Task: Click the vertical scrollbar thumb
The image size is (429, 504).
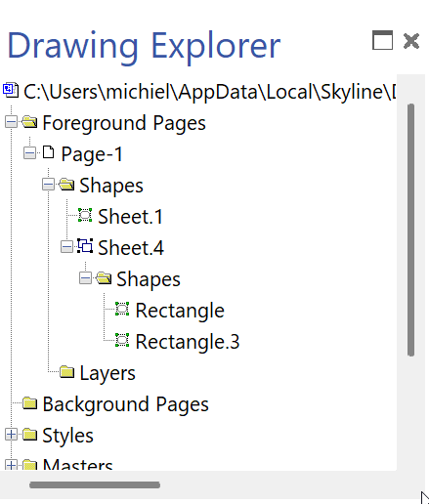Action: (x=410, y=230)
